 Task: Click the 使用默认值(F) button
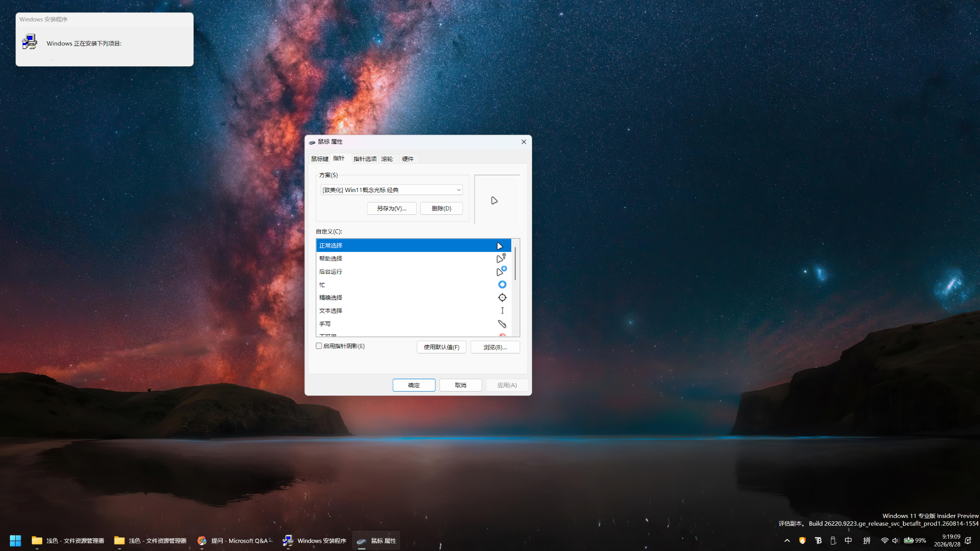(x=441, y=347)
